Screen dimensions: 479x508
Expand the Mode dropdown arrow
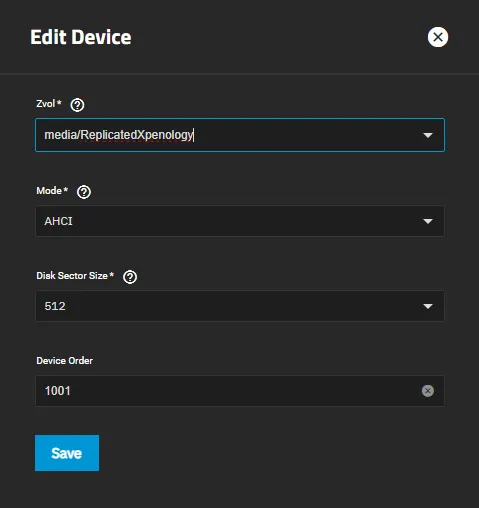428,221
